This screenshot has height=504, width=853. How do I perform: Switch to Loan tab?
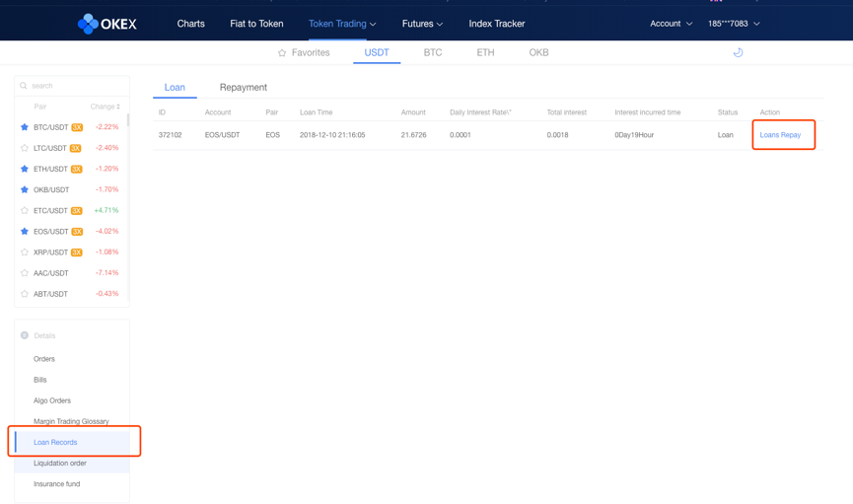(x=175, y=87)
